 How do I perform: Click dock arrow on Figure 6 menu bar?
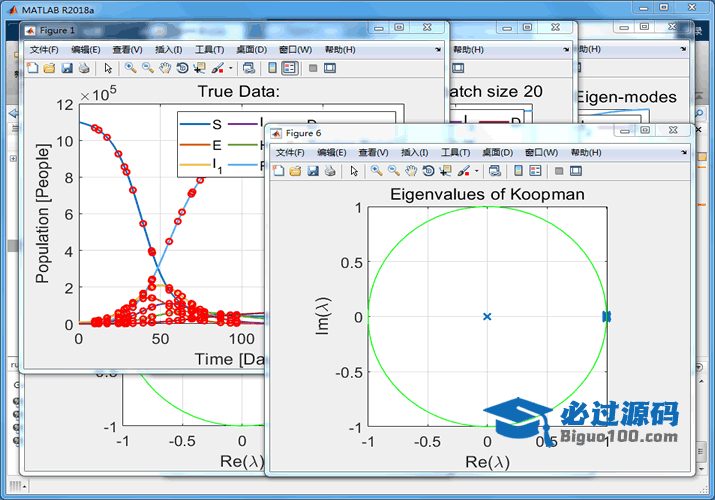(684, 153)
